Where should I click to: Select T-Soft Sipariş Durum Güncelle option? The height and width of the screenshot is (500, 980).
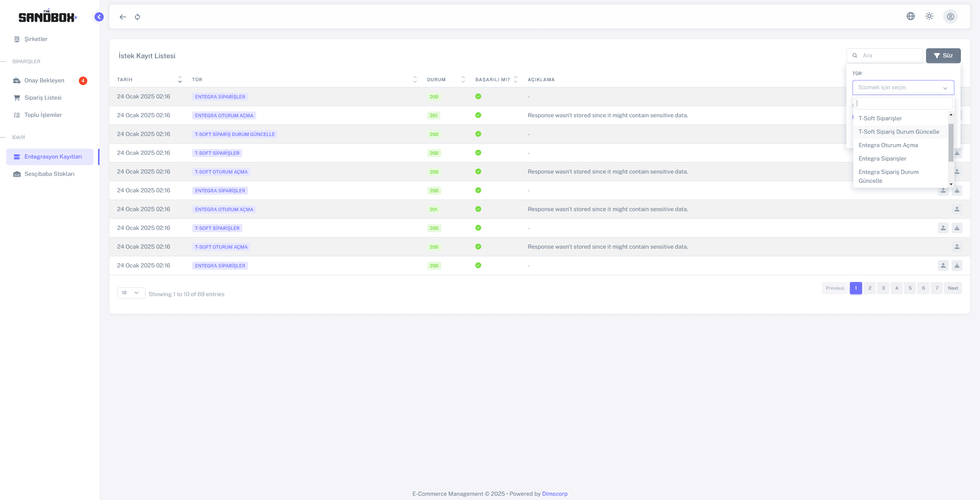tap(898, 132)
